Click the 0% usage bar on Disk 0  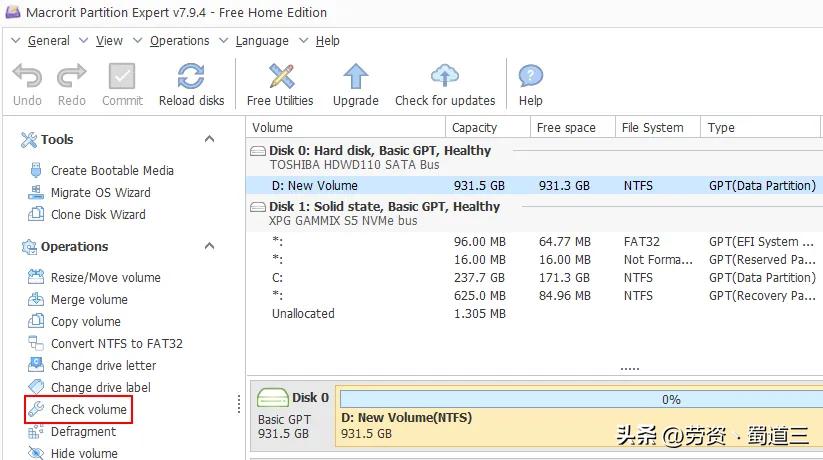(582, 399)
